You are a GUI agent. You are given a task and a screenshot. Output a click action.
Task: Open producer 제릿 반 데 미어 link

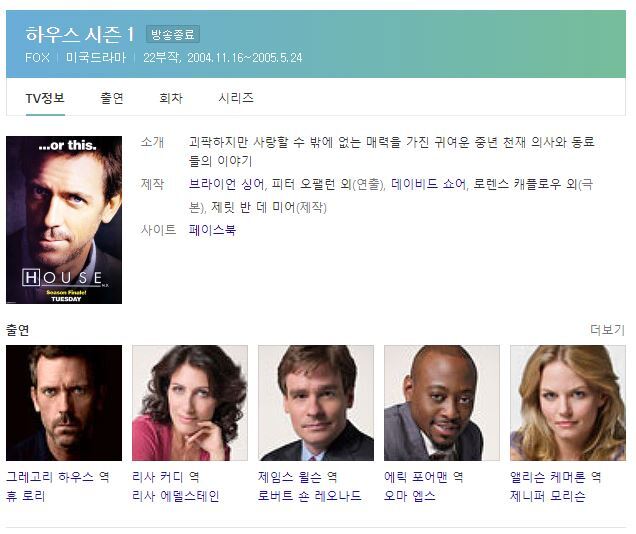pyautogui.click(x=253, y=208)
